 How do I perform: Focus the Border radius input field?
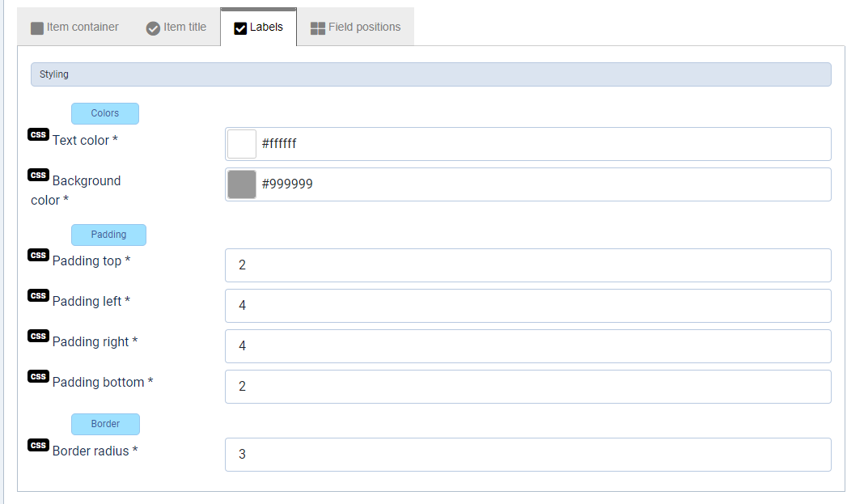point(527,455)
